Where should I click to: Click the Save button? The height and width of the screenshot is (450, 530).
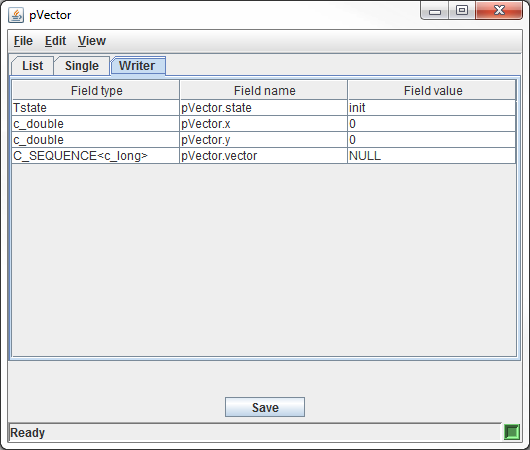pos(265,407)
